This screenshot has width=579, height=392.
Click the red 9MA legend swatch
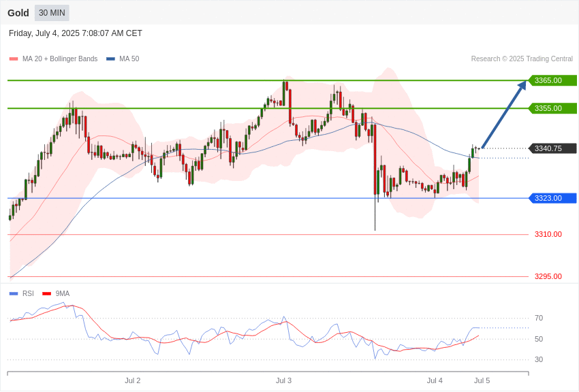click(x=47, y=293)
